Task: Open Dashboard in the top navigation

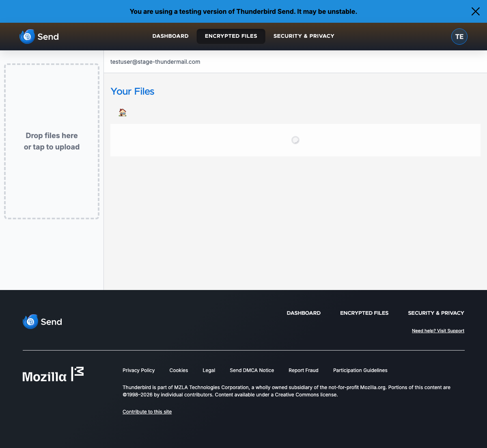Action: point(170,36)
